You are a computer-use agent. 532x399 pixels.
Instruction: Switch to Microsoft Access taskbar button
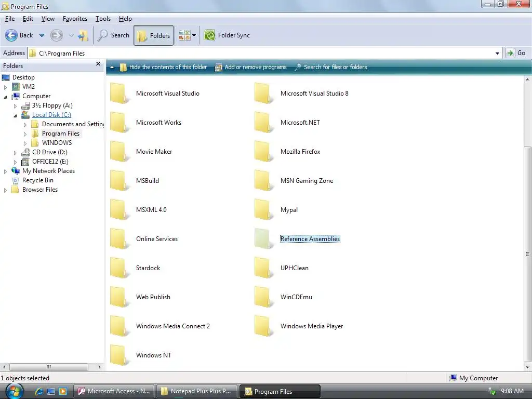pos(114,391)
